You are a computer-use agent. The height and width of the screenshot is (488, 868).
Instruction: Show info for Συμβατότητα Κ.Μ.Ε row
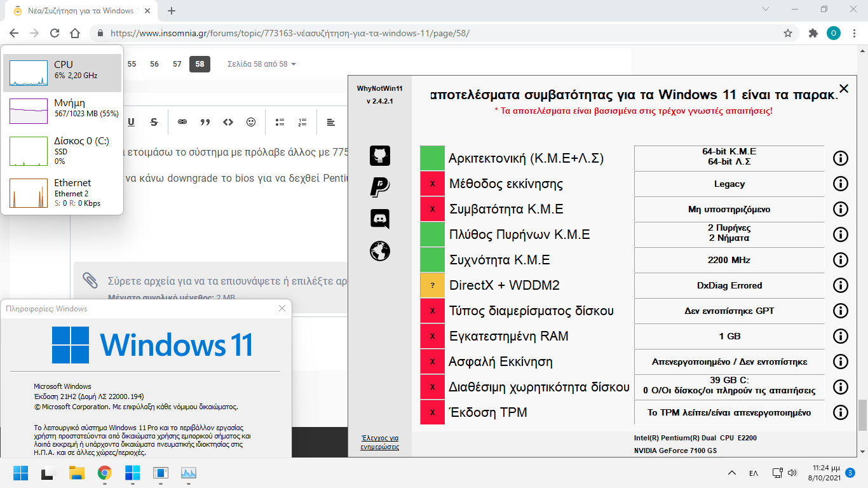(x=840, y=209)
